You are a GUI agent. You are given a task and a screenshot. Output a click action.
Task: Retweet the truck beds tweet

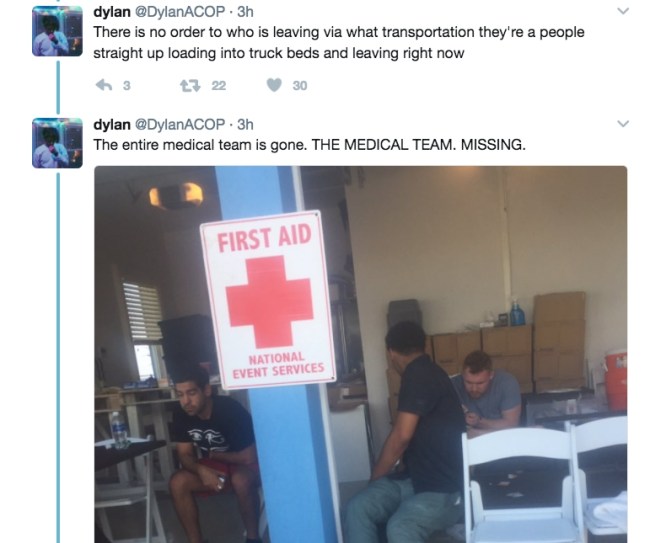pos(190,86)
